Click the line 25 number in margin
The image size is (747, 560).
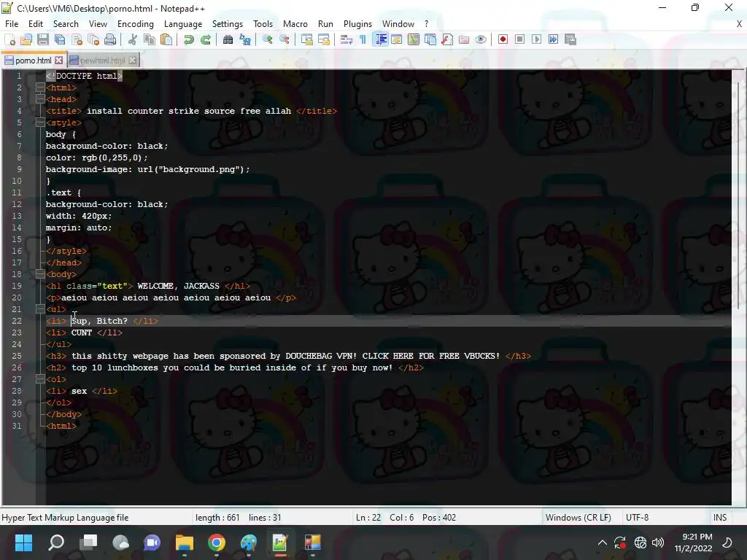(x=17, y=356)
